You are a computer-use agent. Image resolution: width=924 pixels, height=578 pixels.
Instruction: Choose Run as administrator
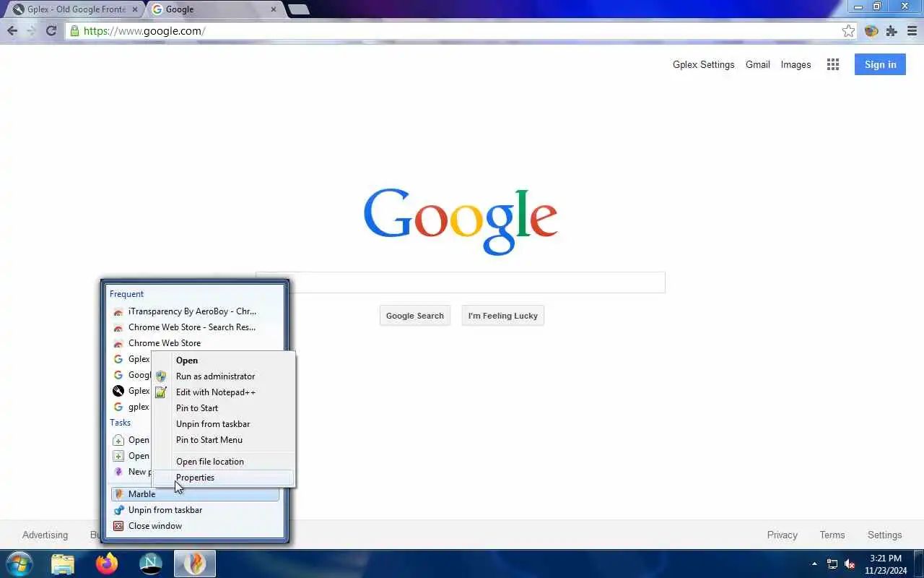click(224, 376)
